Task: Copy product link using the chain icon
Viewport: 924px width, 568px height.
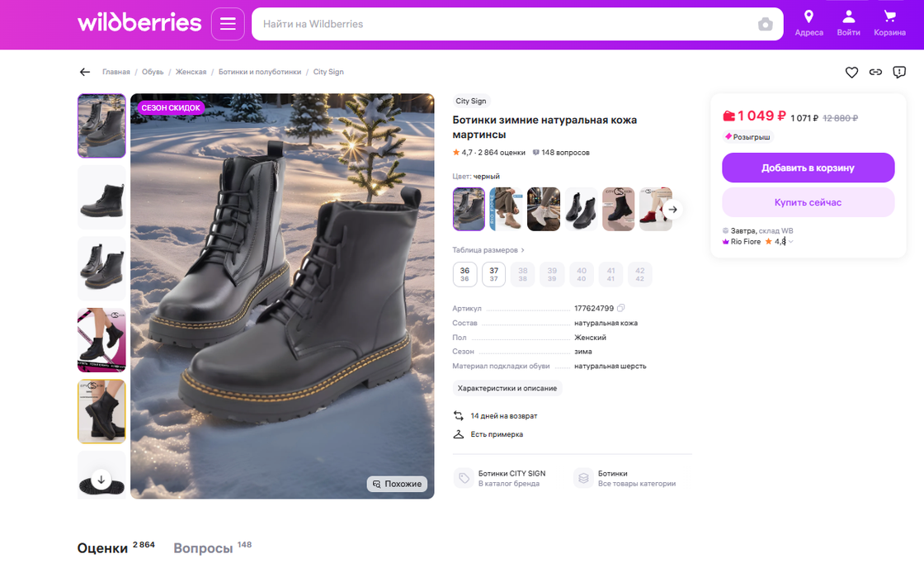Action: point(874,72)
